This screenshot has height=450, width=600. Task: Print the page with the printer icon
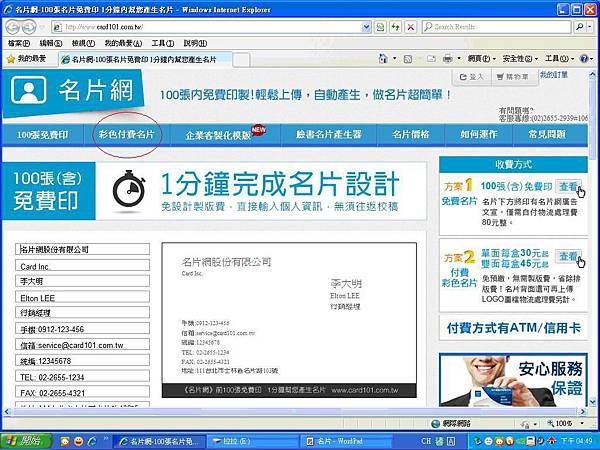pyautogui.click(x=447, y=59)
